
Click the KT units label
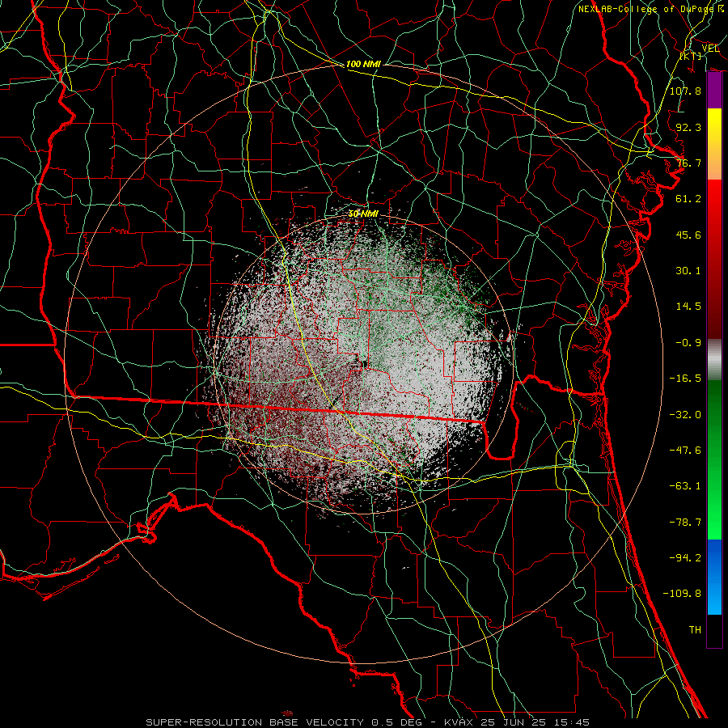(x=691, y=56)
